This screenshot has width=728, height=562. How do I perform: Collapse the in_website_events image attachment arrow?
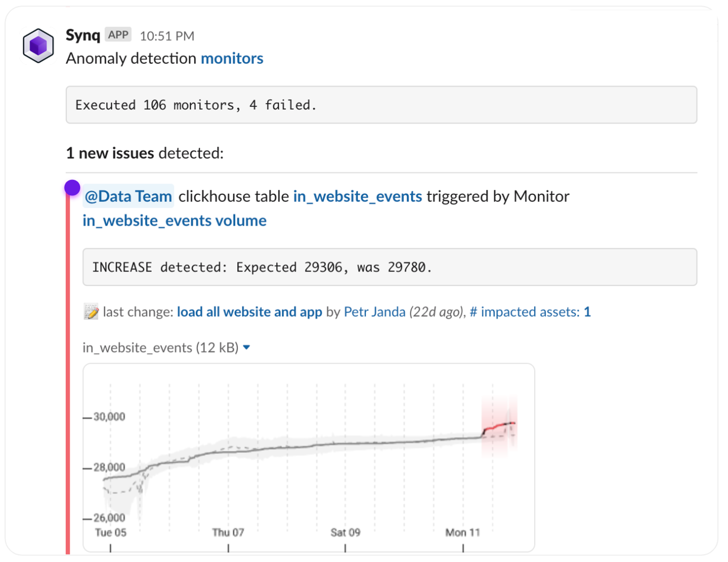tap(246, 347)
